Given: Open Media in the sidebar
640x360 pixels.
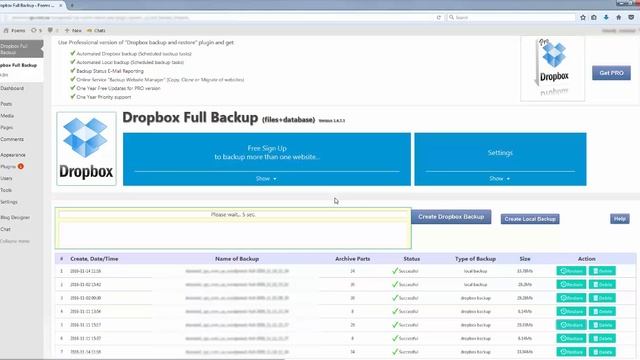Looking at the screenshot, I should pos(7,116).
